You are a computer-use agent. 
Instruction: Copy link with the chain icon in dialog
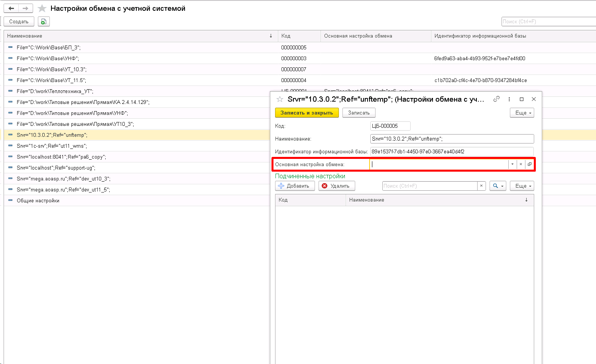[x=496, y=99]
